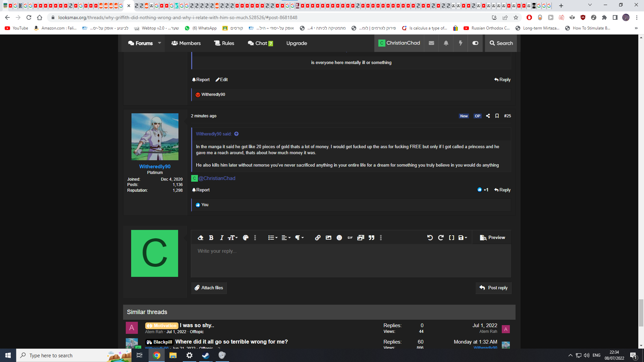This screenshot has height=362, width=644.
Task: Toggle the site style switch
Action: 475,43
